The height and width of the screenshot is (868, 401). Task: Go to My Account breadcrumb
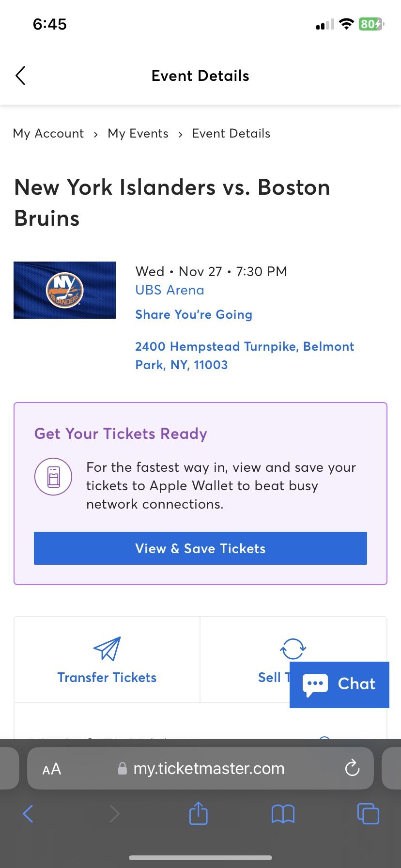coord(48,133)
